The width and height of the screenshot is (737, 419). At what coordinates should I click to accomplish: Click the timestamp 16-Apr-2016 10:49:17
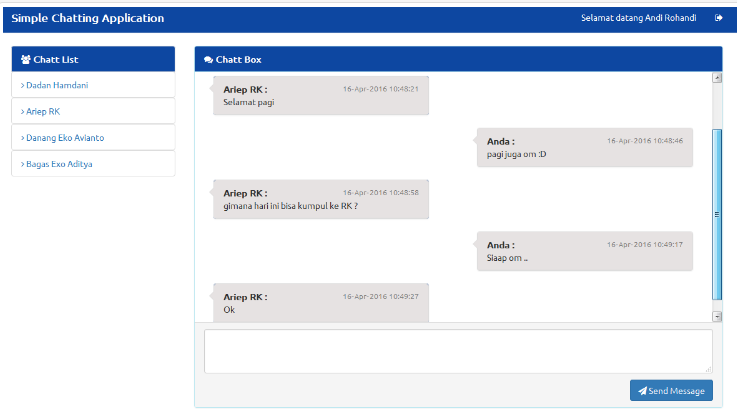pos(645,245)
